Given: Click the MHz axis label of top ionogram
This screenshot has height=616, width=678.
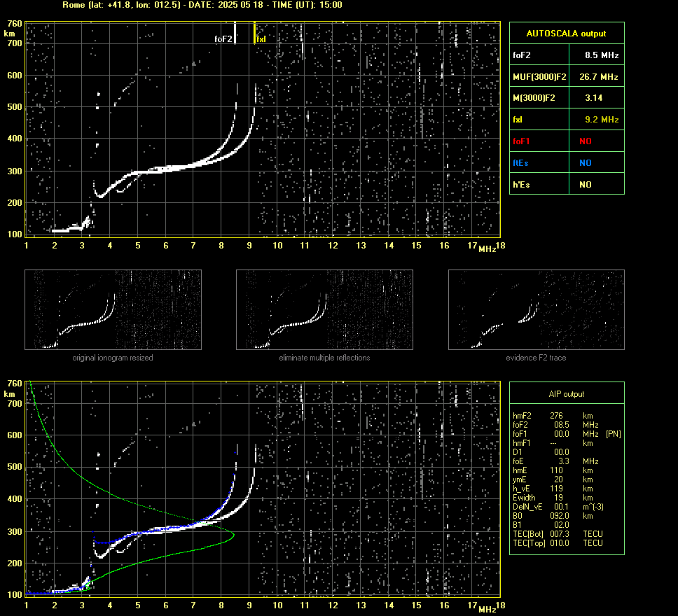Looking at the screenshot, I should click(487, 248).
